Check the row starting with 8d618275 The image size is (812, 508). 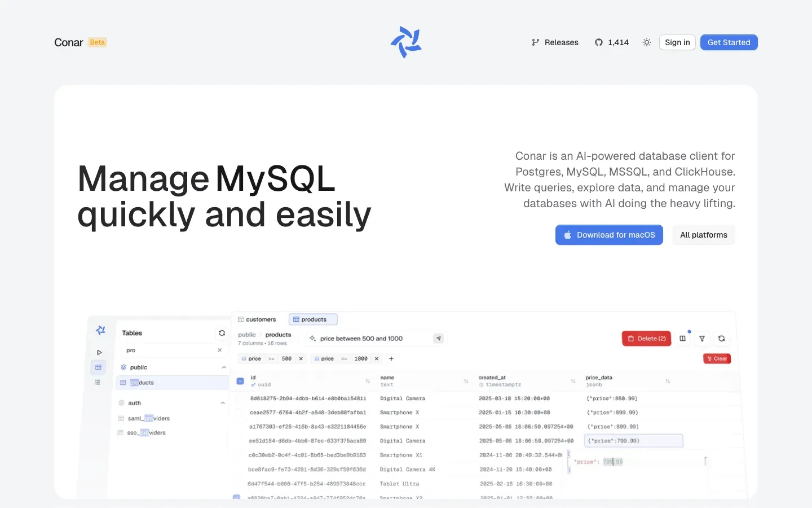[x=239, y=398]
